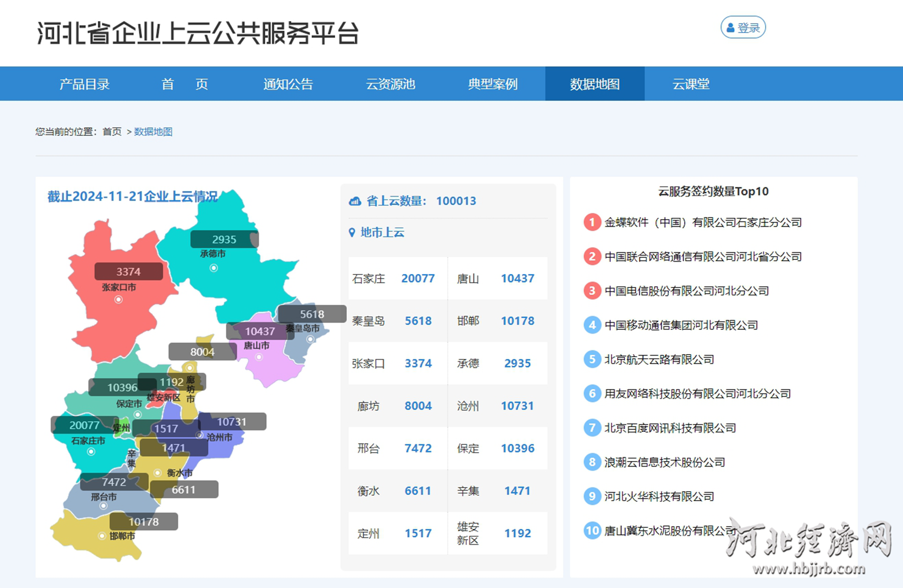Screen dimensions: 903x588
Task: Go to the 首页 navigation tab
Action: (185, 84)
